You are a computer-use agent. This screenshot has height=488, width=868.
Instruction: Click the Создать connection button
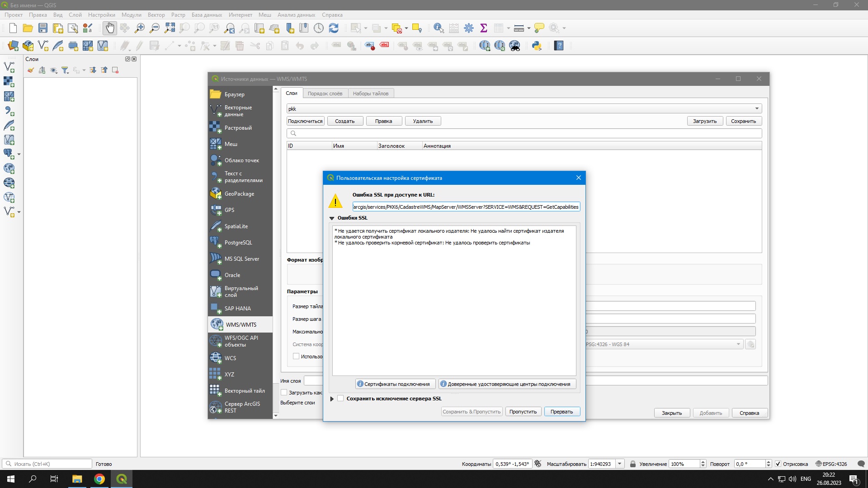pyautogui.click(x=345, y=121)
